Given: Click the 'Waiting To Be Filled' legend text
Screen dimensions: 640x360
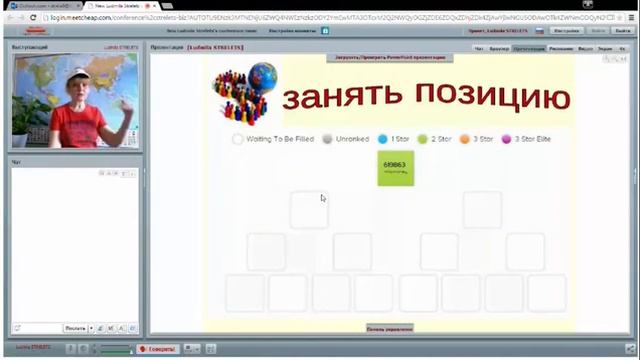Looking at the screenshot, I should [x=280, y=139].
